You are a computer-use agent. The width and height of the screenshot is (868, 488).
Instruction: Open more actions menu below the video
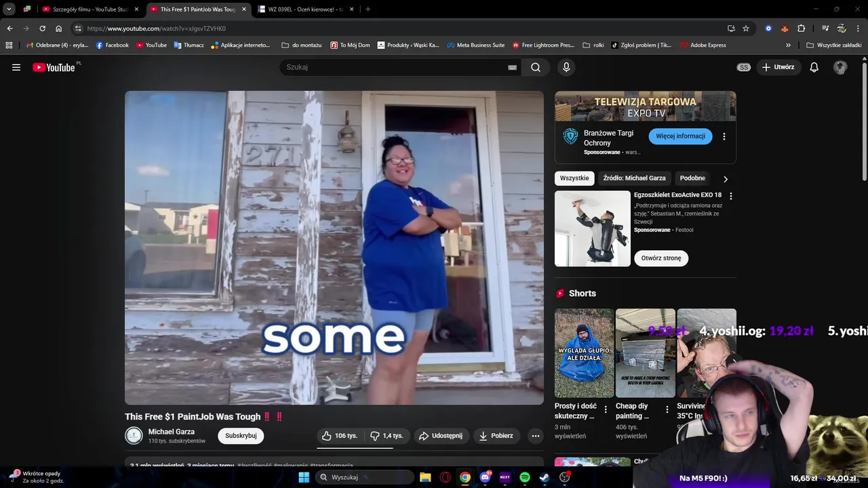click(x=535, y=436)
